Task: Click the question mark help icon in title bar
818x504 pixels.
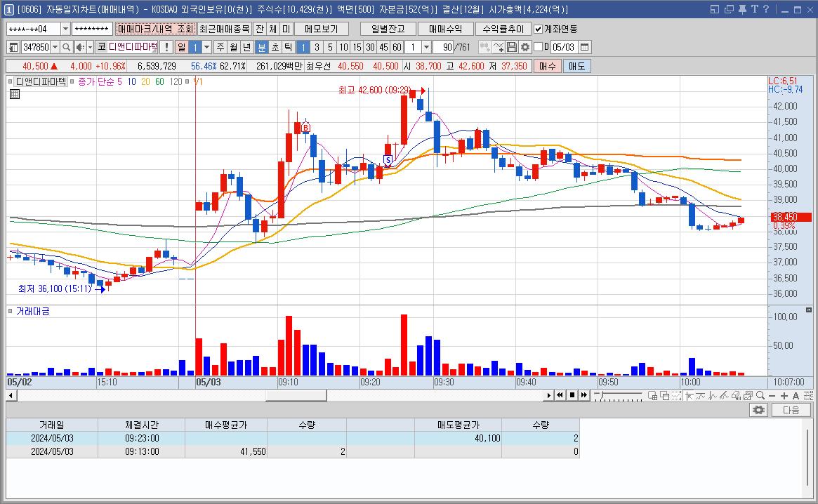Action: pyautogui.click(x=766, y=9)
